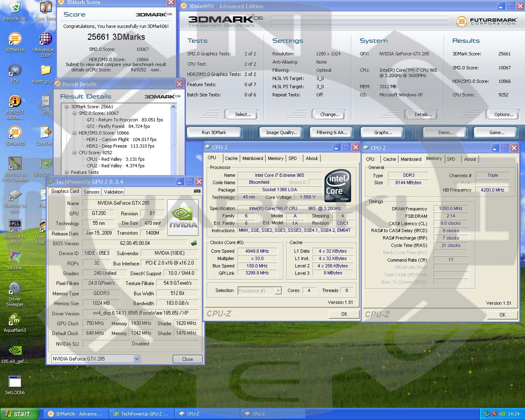Viewport: 525px width, 420px height.
Task: Launch the 3DMark06 desktop shortcut
Action: pos(15,42)
